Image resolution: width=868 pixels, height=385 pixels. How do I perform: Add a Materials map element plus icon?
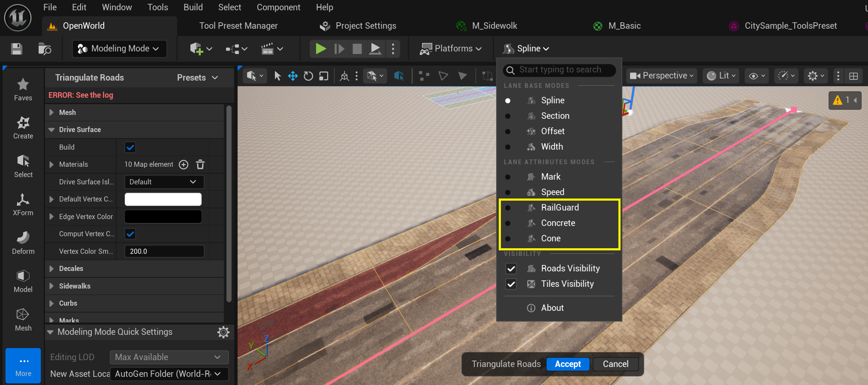tap(184, 165)
